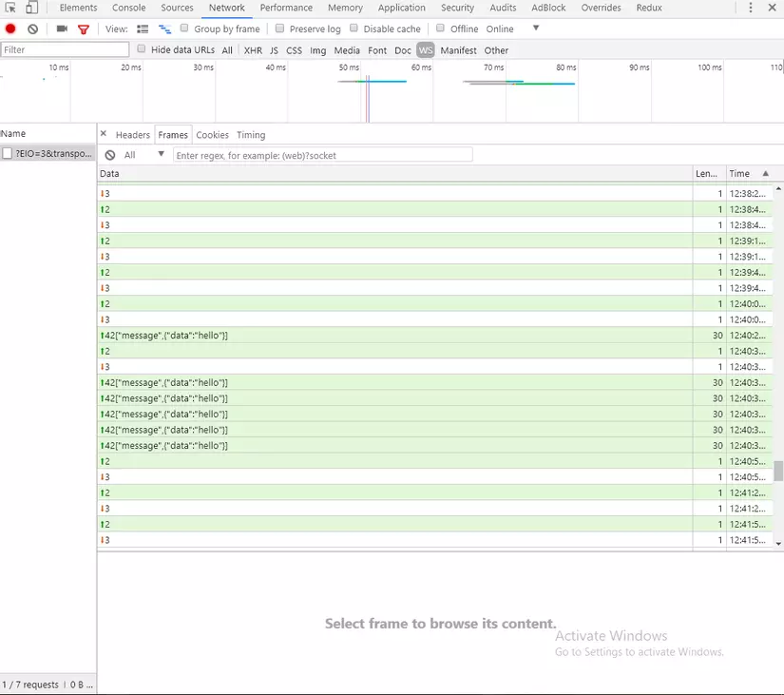
Task: Switch to the Application tab
Action: point(401,8)
